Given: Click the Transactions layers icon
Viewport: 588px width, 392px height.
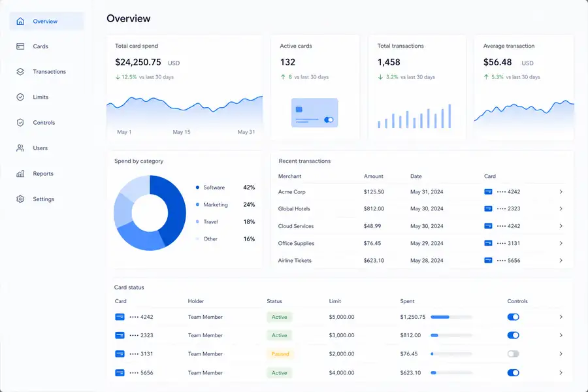Looking at the screenshot, I should [20, 71].
